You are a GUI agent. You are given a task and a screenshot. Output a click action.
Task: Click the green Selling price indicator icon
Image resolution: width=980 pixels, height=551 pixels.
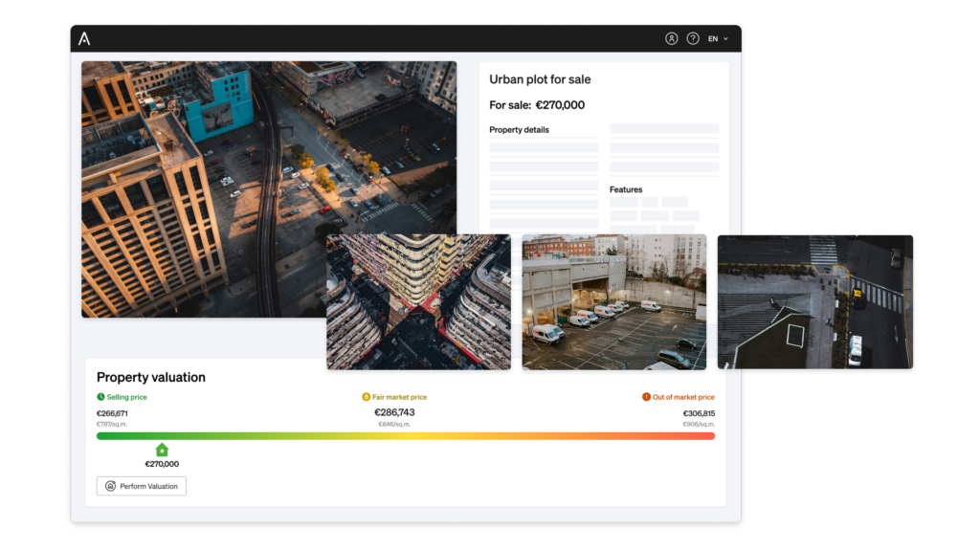pyautogui.click(x=100, y=396)
